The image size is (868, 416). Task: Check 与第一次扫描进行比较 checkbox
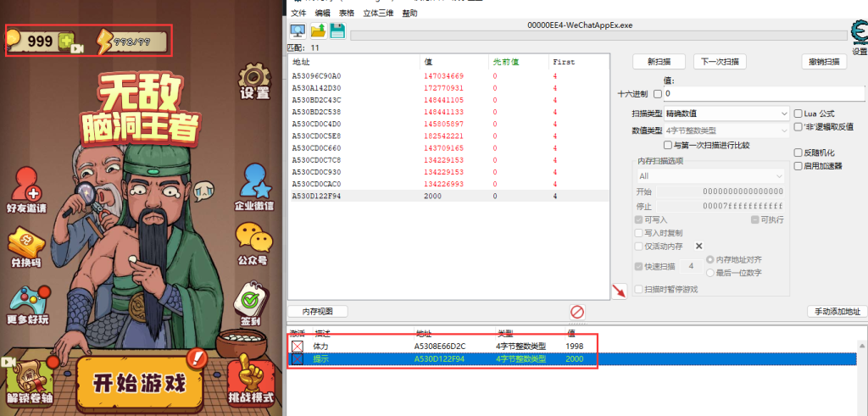click(x=668, y=145)
